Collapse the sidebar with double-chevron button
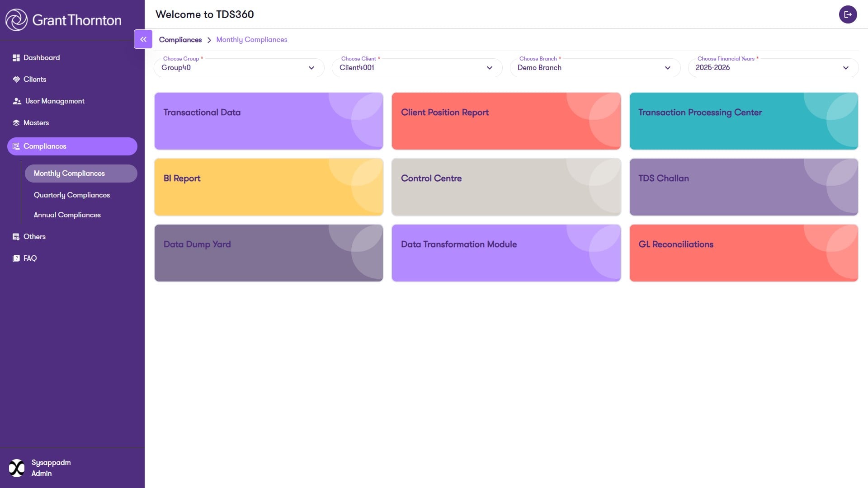 (x=143, y=39)
